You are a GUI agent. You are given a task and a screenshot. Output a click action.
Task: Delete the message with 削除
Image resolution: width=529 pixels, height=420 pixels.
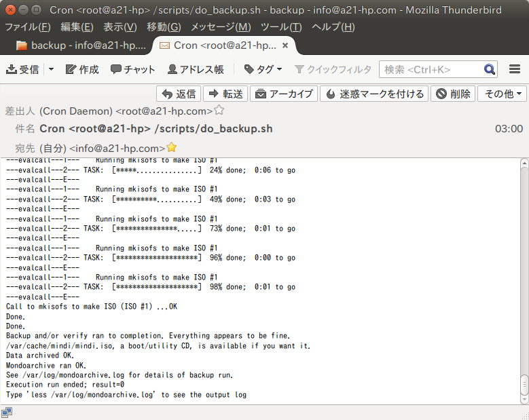coord(453,94)
